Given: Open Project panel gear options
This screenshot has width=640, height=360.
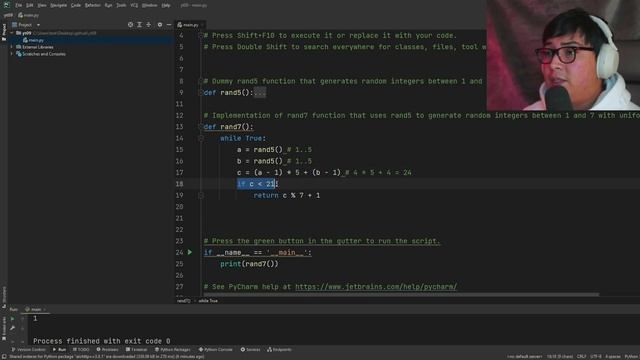Looking at the screenshot, I should click(x=160, y=25).
